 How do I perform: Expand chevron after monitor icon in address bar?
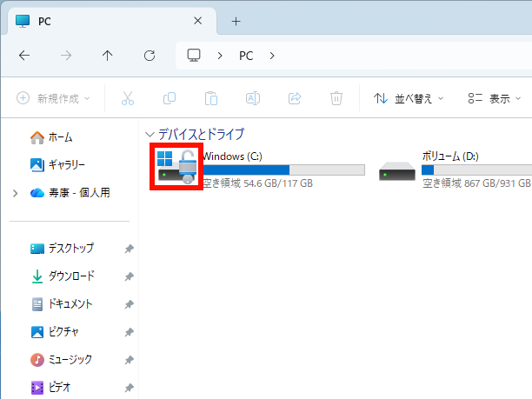(220, 56)
